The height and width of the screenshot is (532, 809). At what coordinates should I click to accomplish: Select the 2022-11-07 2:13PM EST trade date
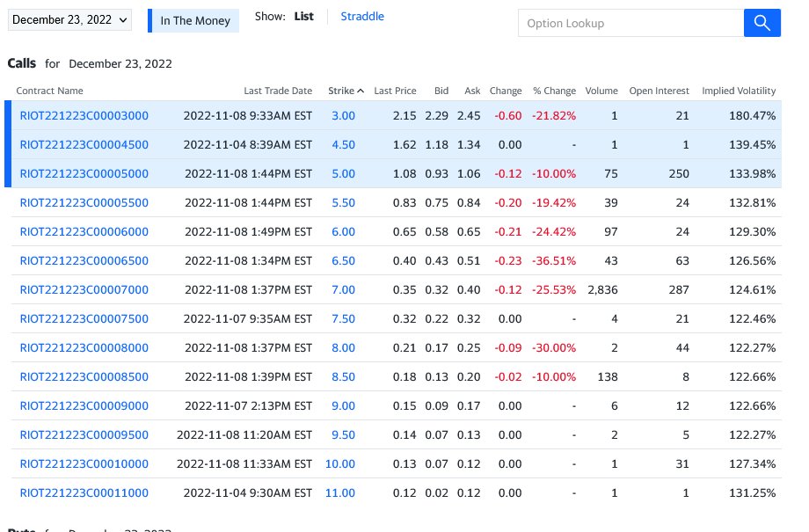(x=249, y=405)
